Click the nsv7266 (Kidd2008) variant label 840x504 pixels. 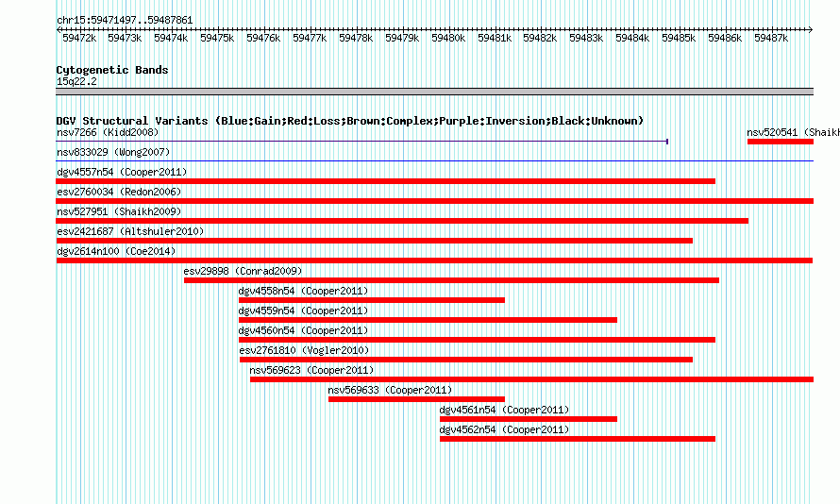[x=108, y=132]
